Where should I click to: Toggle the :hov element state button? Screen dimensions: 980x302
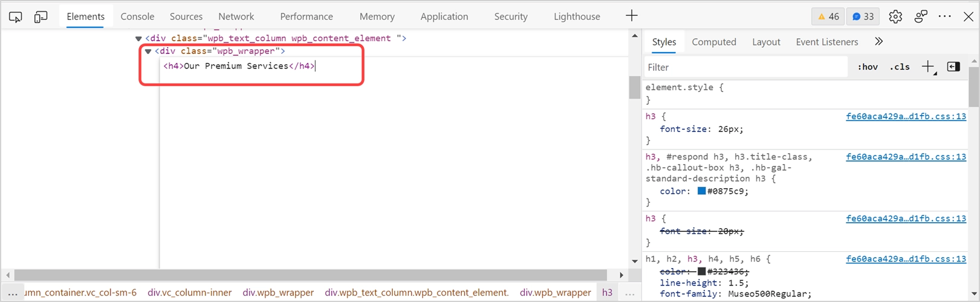tap(868, 67)
